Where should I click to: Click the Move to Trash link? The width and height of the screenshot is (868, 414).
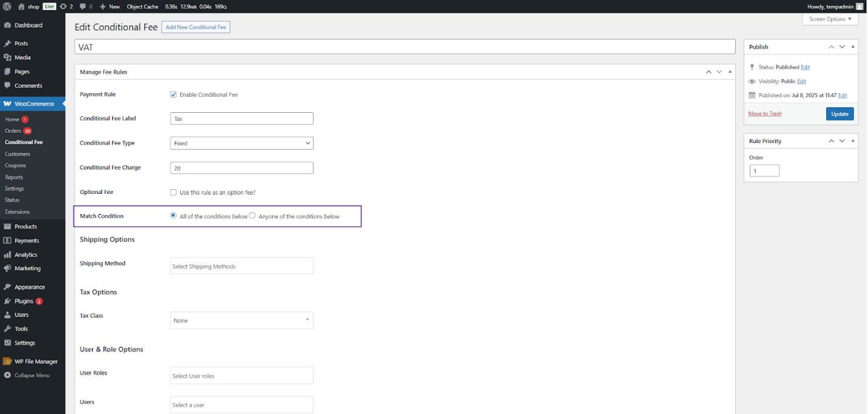point(764,114)
